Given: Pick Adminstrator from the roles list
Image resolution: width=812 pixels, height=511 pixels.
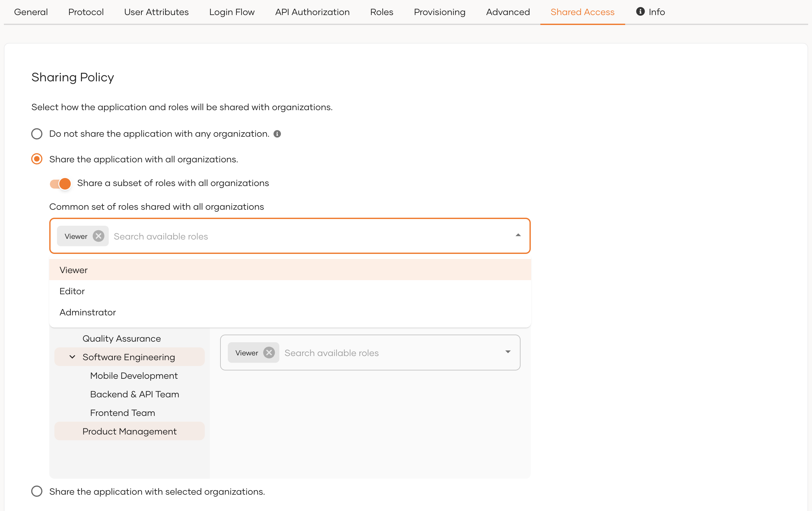Looking at the screenshot, I should pos(88,312).
